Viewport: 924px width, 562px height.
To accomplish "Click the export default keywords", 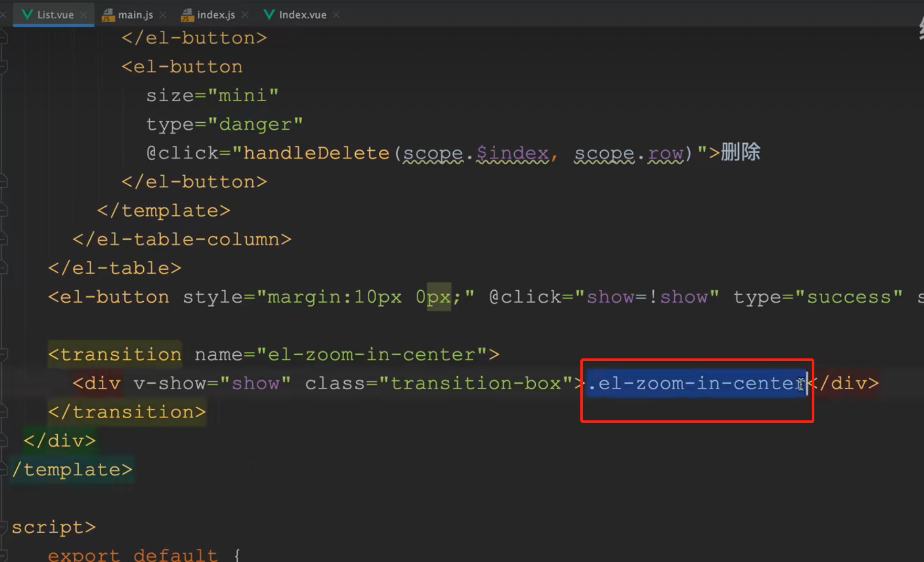I will [x=133, y=555].
